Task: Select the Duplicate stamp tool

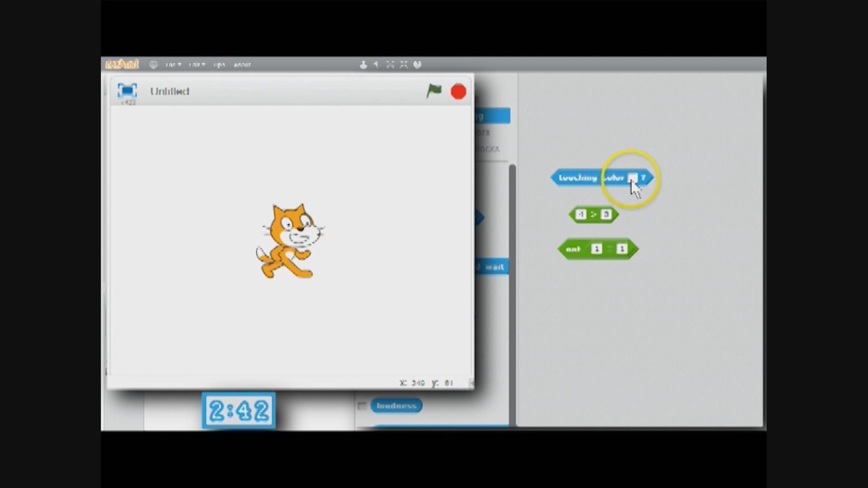Action: pyautogui.click(x=363, y=65)
